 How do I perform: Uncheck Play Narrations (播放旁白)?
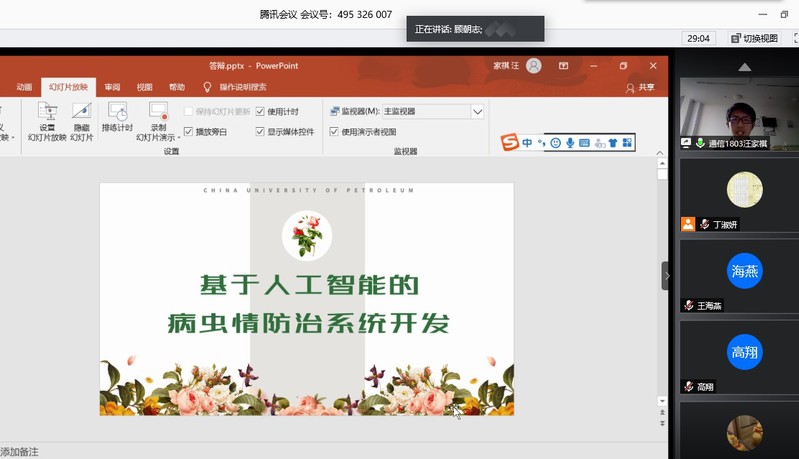(x=189, y=132)
